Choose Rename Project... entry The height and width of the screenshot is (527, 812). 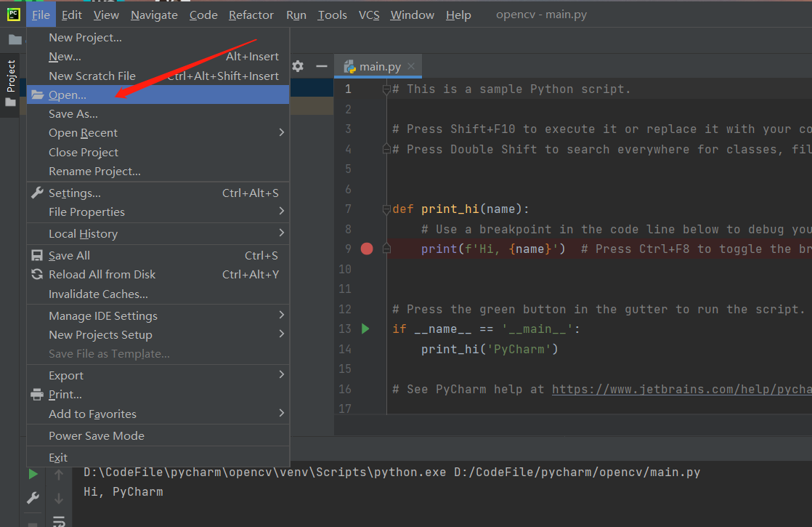[x=158, y=171]
